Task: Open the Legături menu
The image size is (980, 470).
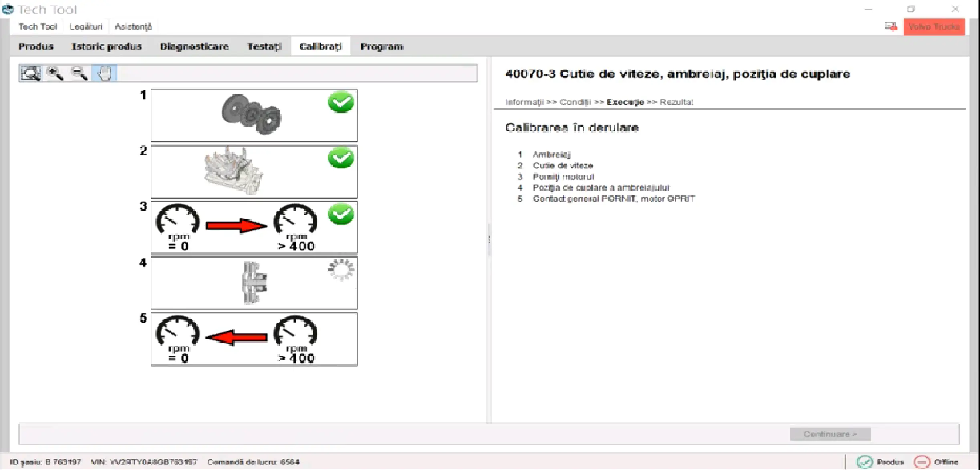Action: click(x=86, y=27)
